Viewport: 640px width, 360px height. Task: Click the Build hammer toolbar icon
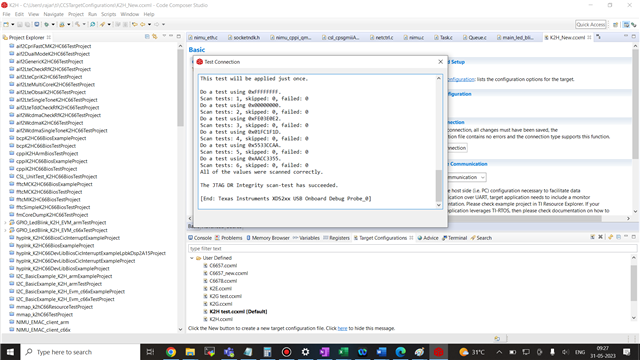(78, 24)
